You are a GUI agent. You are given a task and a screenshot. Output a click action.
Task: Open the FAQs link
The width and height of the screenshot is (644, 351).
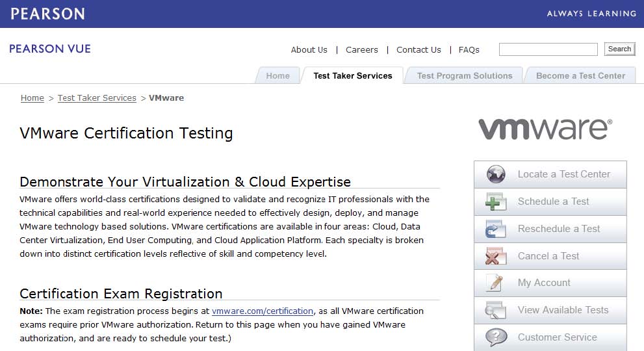(469, 50)
